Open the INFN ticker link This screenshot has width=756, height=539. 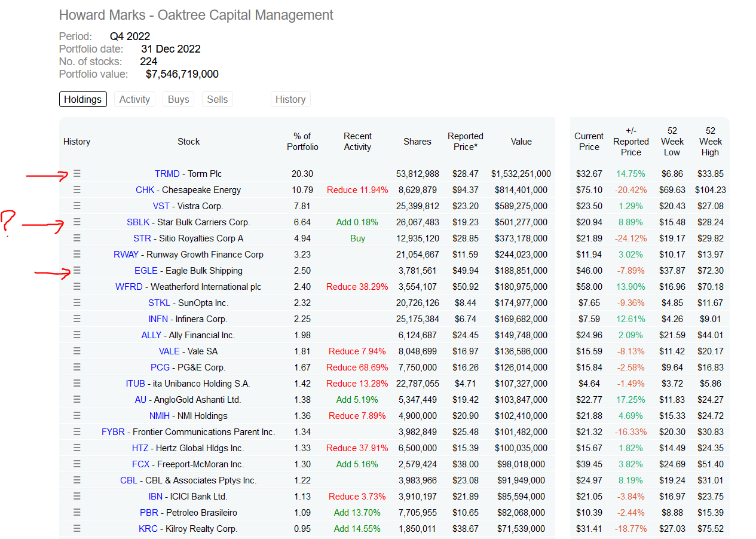coord(158,319)
